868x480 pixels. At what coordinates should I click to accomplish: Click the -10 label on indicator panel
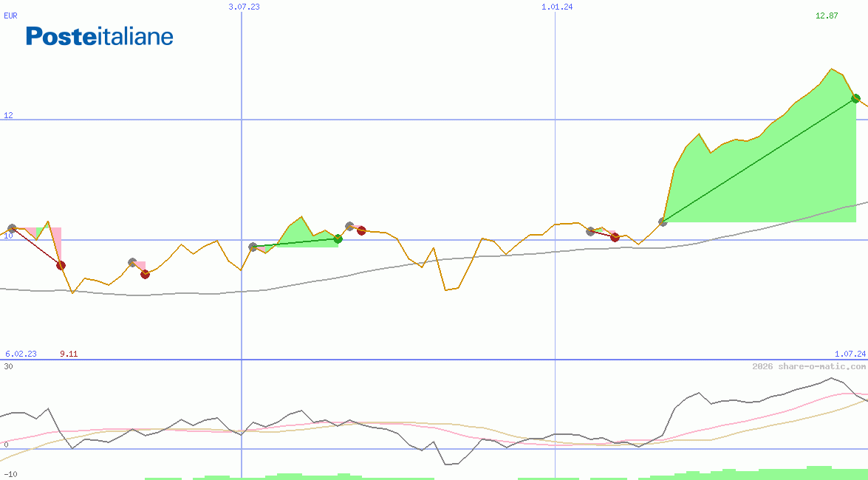point(10,473)
